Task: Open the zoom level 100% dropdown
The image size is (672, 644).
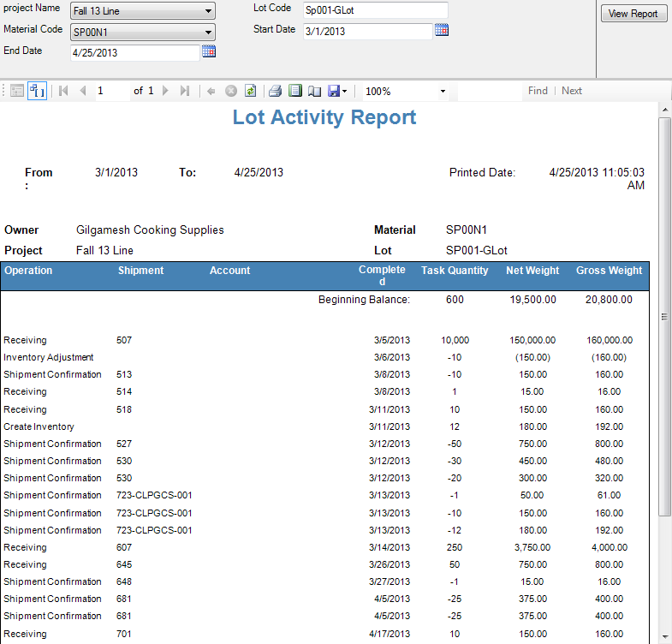Action: pos(443,92)
